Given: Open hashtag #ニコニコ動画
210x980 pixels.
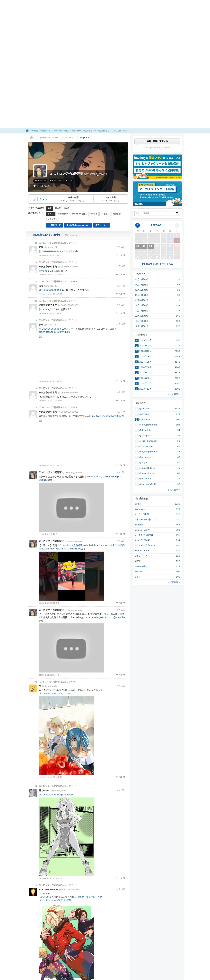Looking at the screenshot, I should (142, 514).
